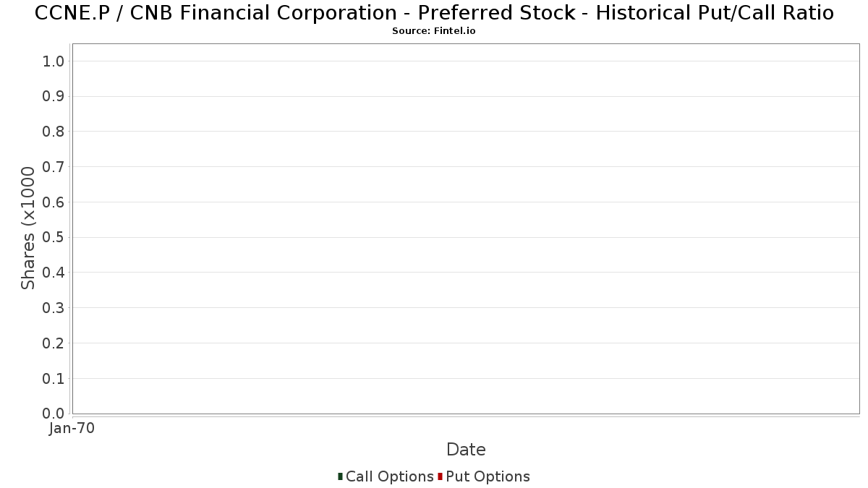Viewport: 868px width, 488px height.
Task: Click the Source: Fintel.io subtitle
Action: pyautogui.click(x=433, y=31)
